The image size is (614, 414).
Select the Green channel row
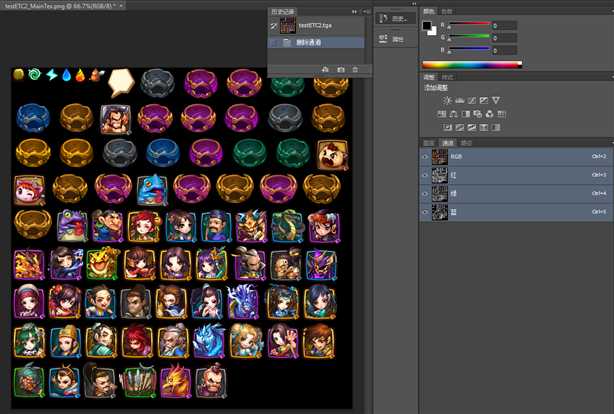coord(514,193)
